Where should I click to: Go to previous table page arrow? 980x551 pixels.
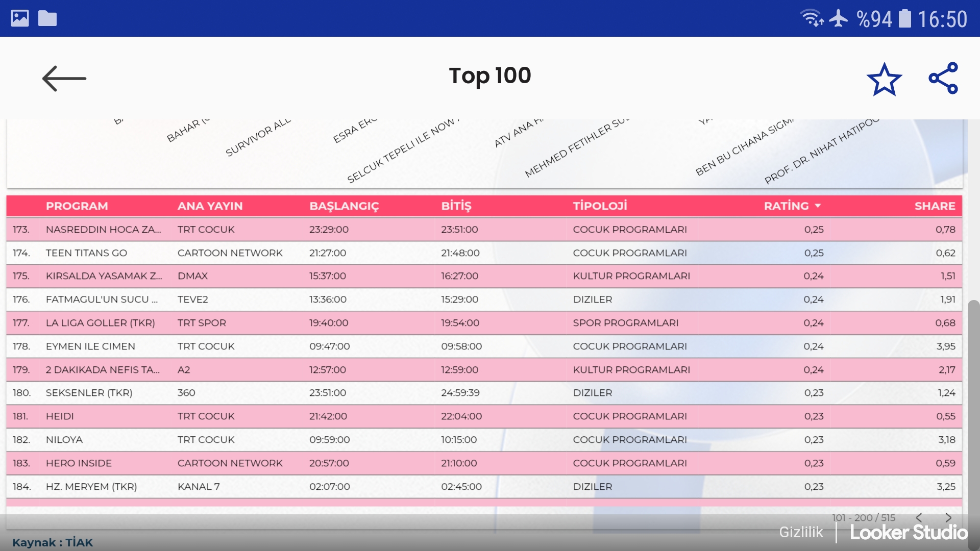[x=919, y=517]
